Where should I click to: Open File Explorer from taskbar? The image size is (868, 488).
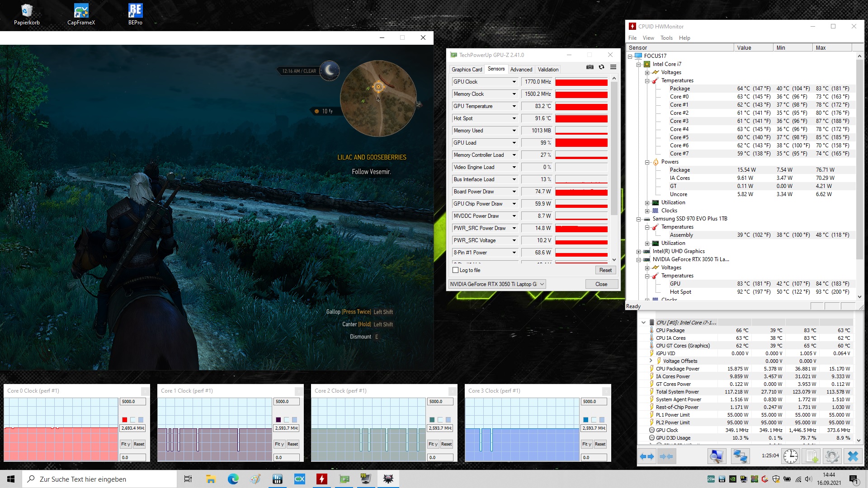[x=211, y=479]
